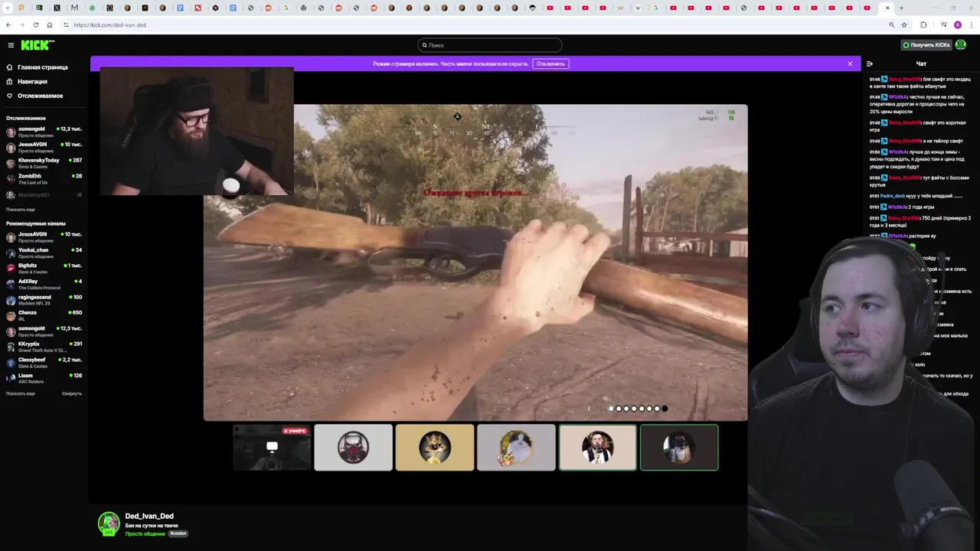Open Chenzo IRL channel
The image size is (980, 551).
(44, 315)
